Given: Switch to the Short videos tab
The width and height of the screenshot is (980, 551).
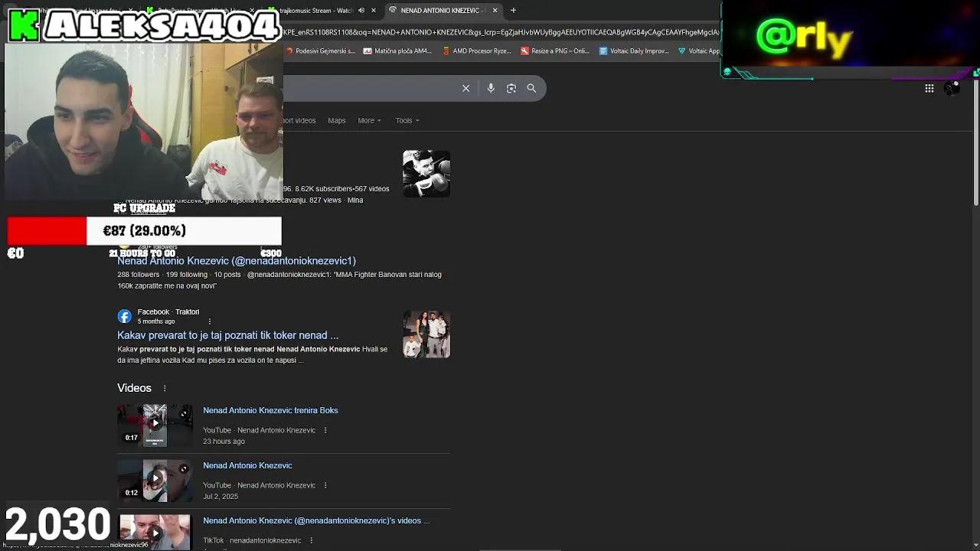Looking at the screenshot, I should point(299,121).
